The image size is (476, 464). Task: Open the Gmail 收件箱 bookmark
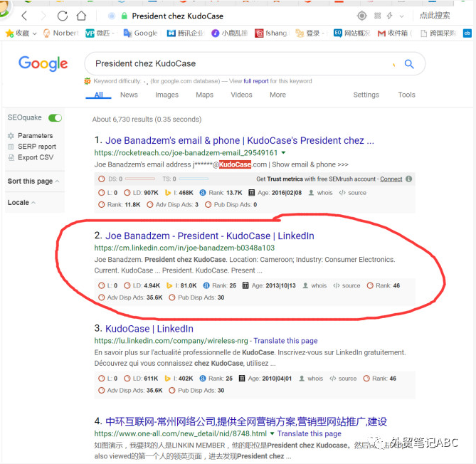393,33
